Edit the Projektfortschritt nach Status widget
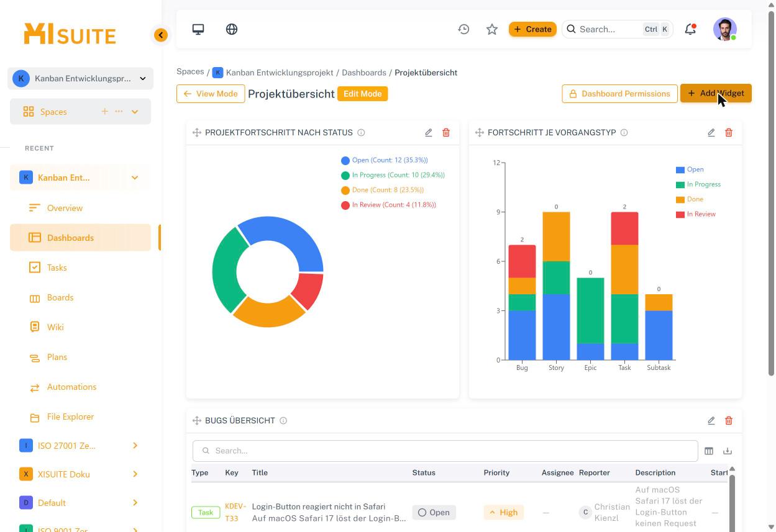Screen dimensions: 776x532 429,133
